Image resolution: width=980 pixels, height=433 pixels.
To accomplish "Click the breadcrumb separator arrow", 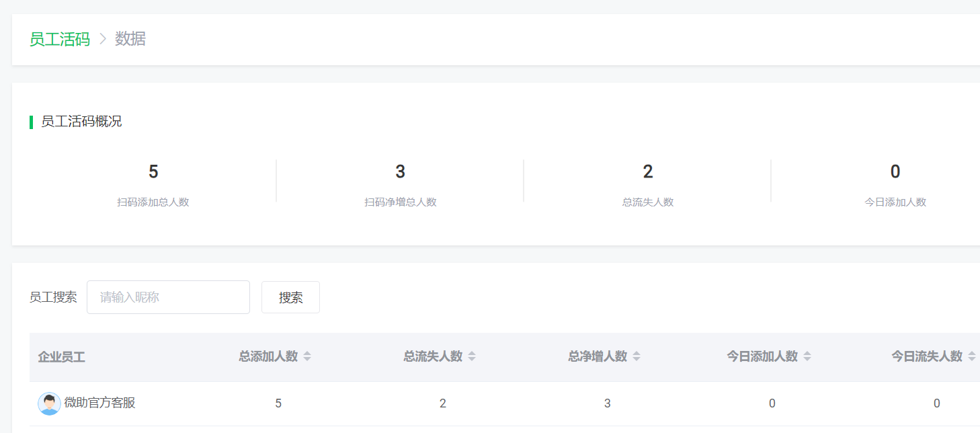I will pyautogui.click(x=103, y=39).
